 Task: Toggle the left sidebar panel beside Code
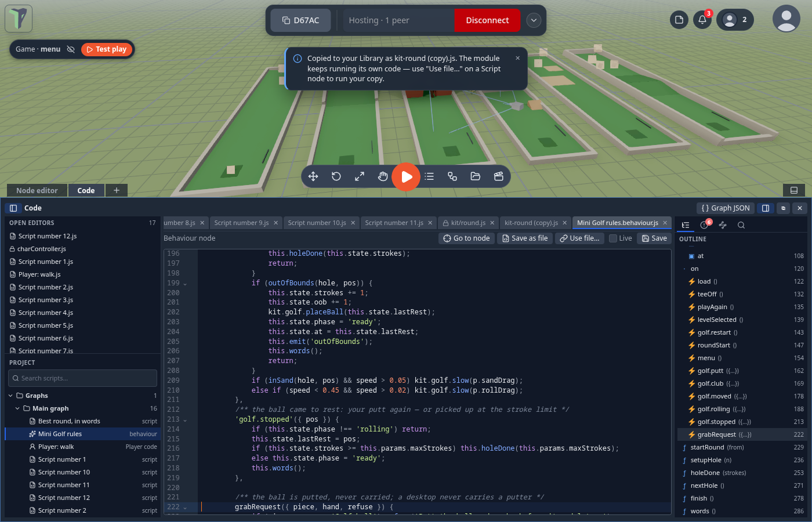coord(13,208)
